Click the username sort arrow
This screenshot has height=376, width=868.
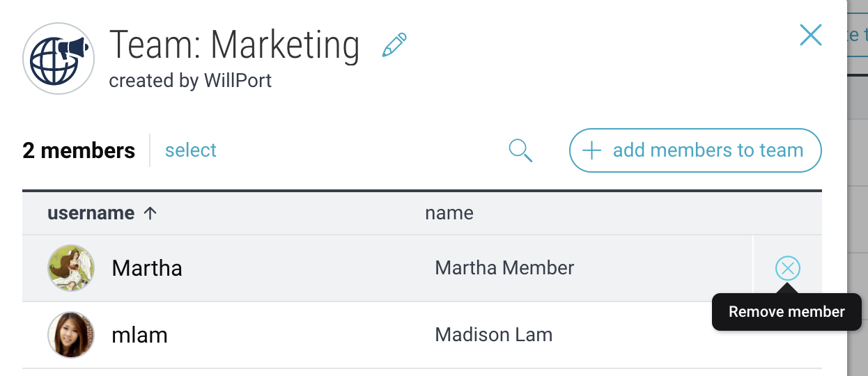tap(150, 213)
